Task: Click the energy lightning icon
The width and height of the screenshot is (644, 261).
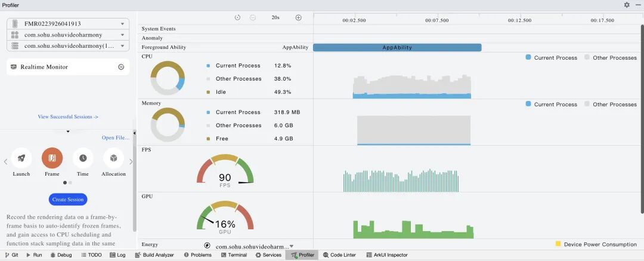Action: click(208, 245)
